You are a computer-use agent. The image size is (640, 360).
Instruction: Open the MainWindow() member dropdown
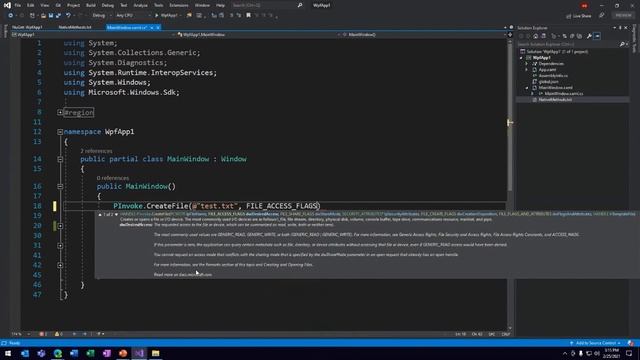(x=423, y=35)
